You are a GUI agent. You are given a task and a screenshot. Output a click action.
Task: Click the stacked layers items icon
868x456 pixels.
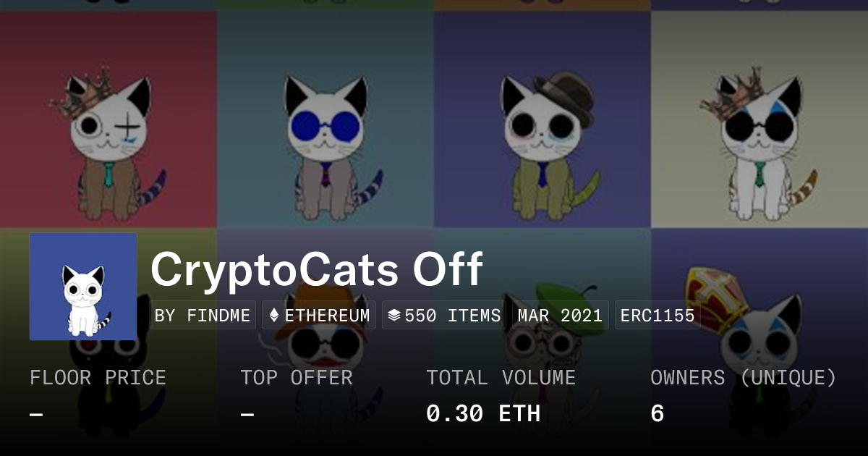[x=394, y=316]
